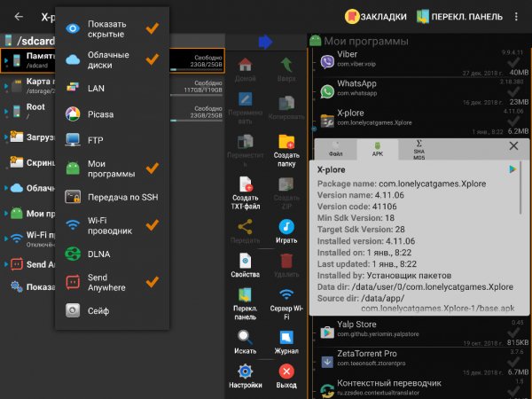Switch to the APK tab
532x399 pixels.
tap(378, 149)
